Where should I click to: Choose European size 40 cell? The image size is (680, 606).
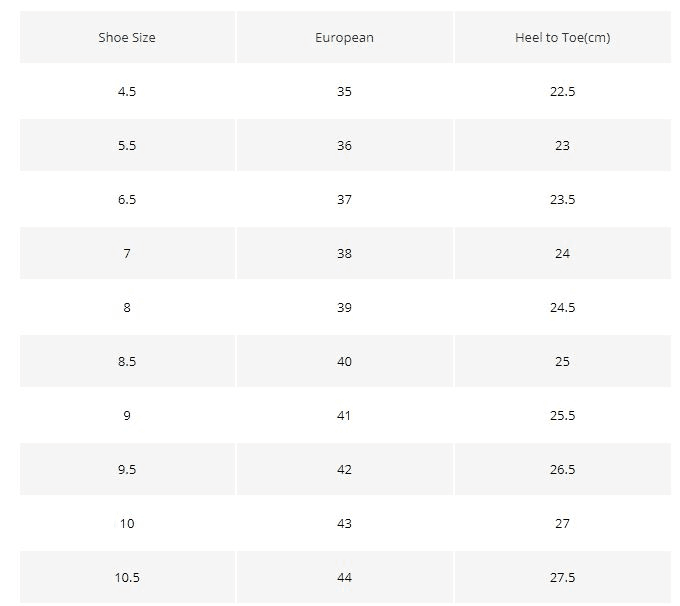coord(344,362)
